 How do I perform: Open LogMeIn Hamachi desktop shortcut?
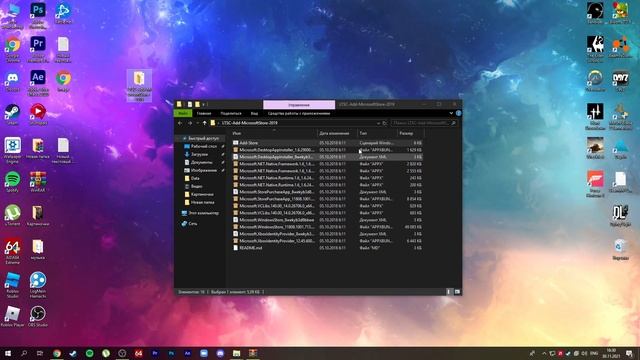[38, 285]
